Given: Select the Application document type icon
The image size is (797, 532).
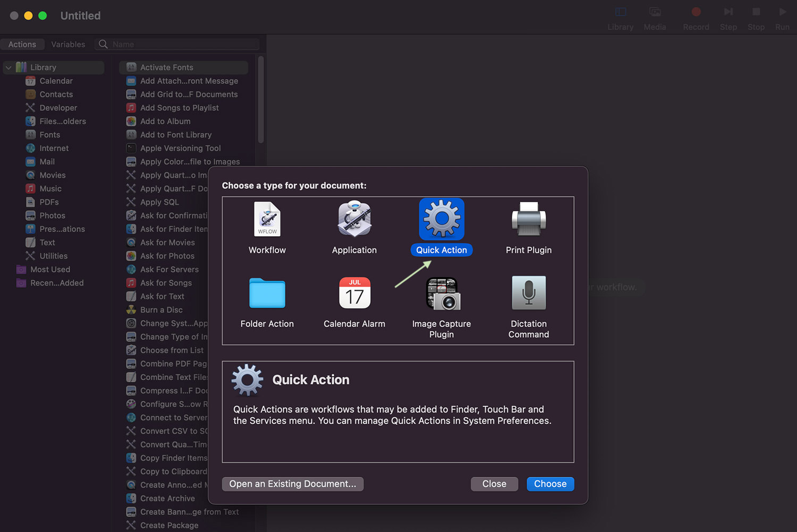Looking at the screenshot, I should pyautogui.click(x=354, y=219).
